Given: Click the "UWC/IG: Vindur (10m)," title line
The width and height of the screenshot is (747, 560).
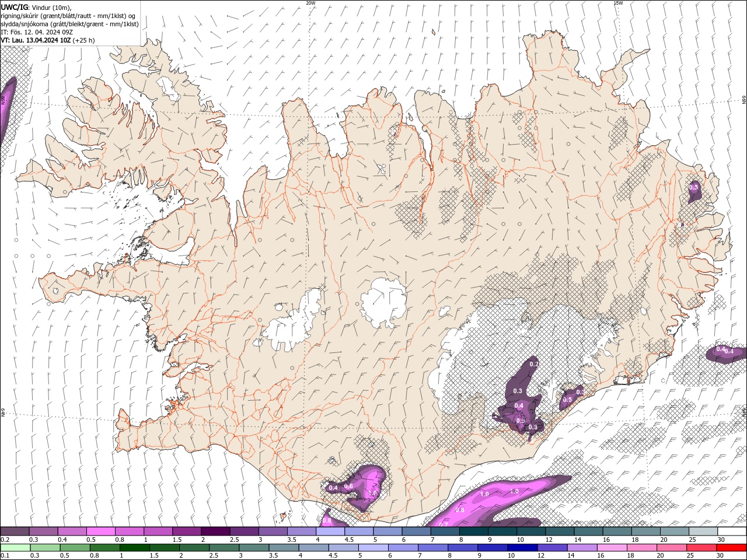Looking at the screenshot, I should click(36, 7).
